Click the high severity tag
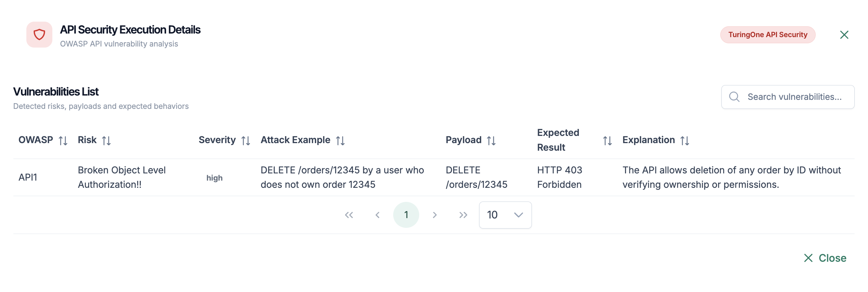Image resolution: width=868 pixels, height=292 pixels. click(x=214, y=178)
